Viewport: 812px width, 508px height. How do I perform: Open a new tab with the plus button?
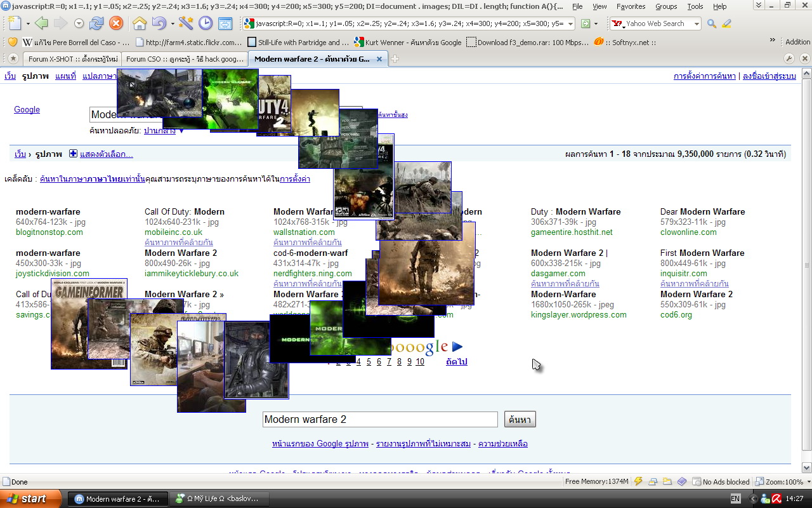click(395, 59)
